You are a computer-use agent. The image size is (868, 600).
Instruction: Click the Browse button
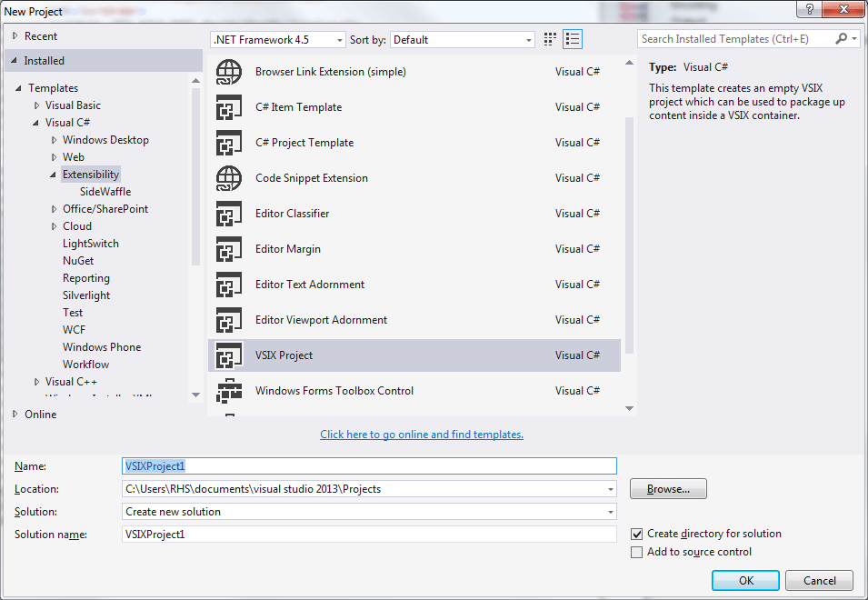tap(668, 488)
